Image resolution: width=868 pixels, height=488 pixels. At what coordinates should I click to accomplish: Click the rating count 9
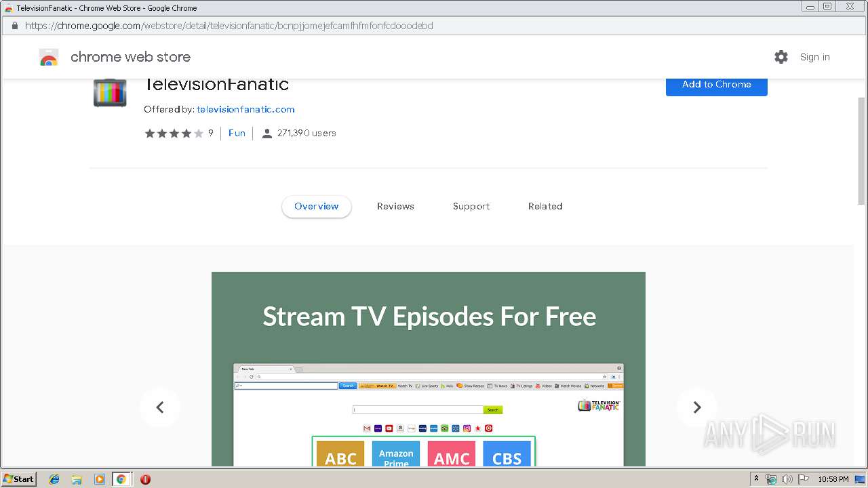(211, 134)
